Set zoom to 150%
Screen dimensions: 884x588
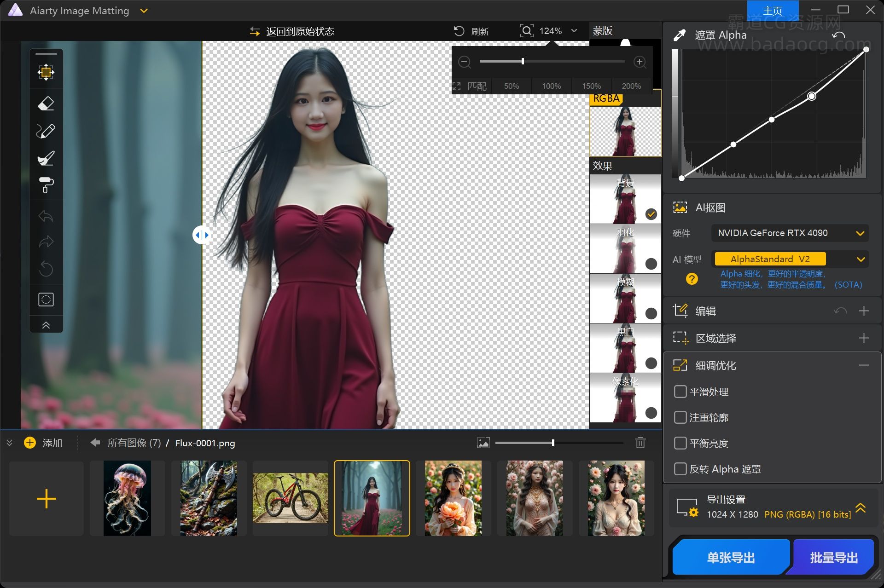591,86
